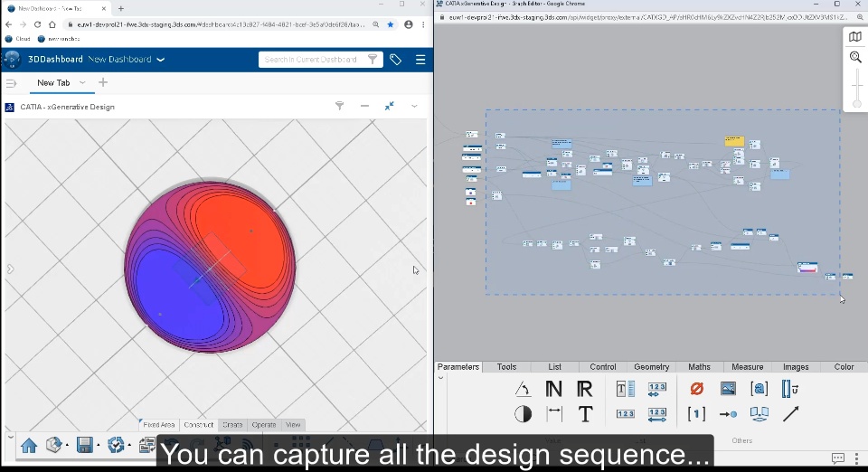The width and height of the screenshot is (868, 472).
Task: Switch to the Operate action bar tab
Action: (263, 425)
